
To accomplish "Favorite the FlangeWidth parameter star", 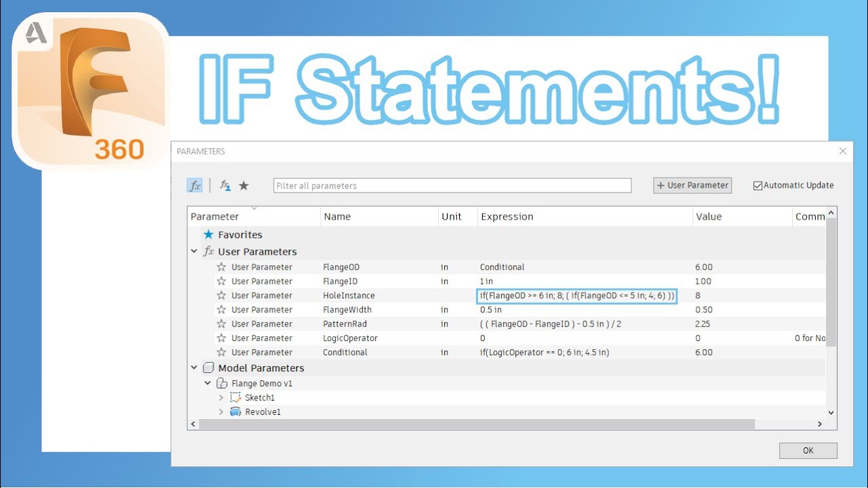I will (x=221, y=310).
